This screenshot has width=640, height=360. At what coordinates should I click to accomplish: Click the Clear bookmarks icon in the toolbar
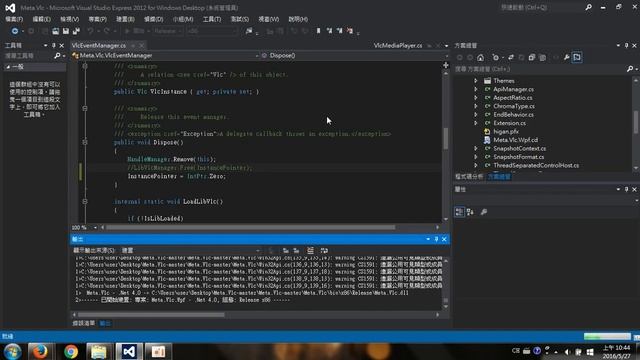pos(350,31)
